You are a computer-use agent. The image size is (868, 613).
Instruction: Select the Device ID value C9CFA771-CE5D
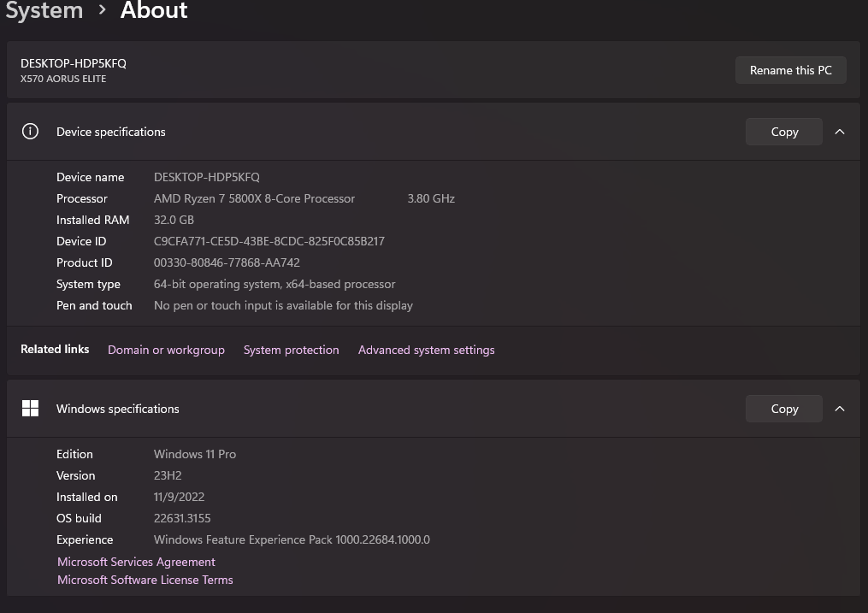coord(269,241)
